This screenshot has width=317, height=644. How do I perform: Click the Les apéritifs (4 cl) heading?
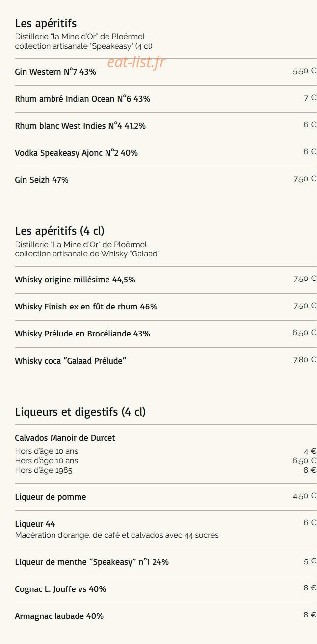pos(59,231)
